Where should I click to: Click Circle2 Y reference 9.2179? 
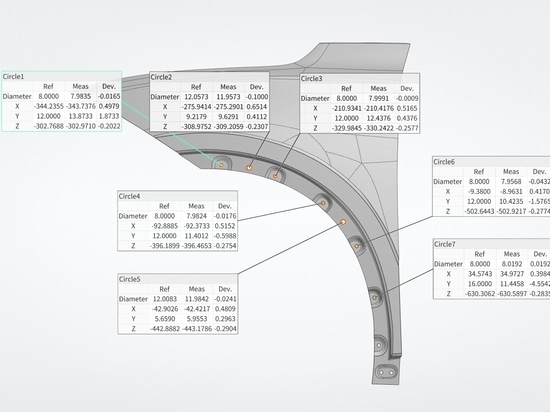[x=196, y=117]
